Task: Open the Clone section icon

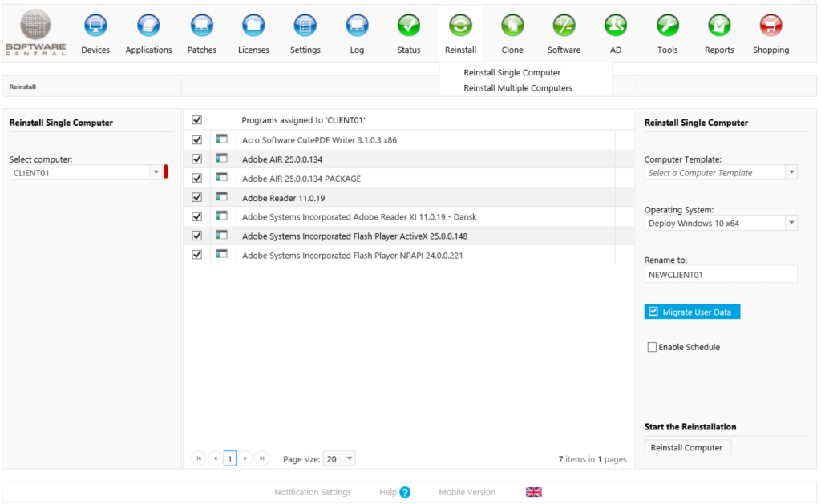Action: point(512,25)
